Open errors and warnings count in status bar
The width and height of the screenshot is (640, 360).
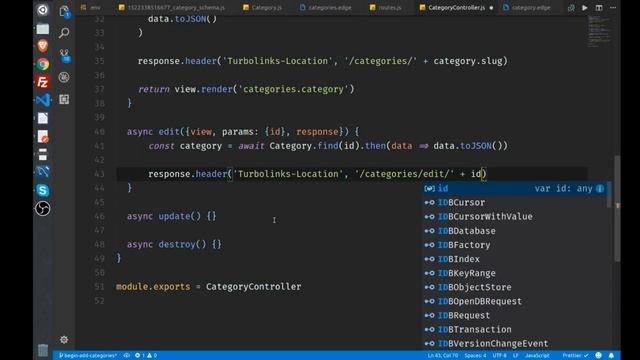146,356
